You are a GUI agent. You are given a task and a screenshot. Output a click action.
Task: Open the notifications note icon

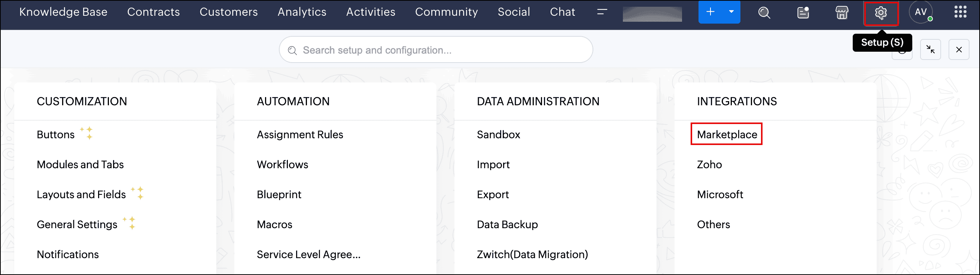pos(803,13)
